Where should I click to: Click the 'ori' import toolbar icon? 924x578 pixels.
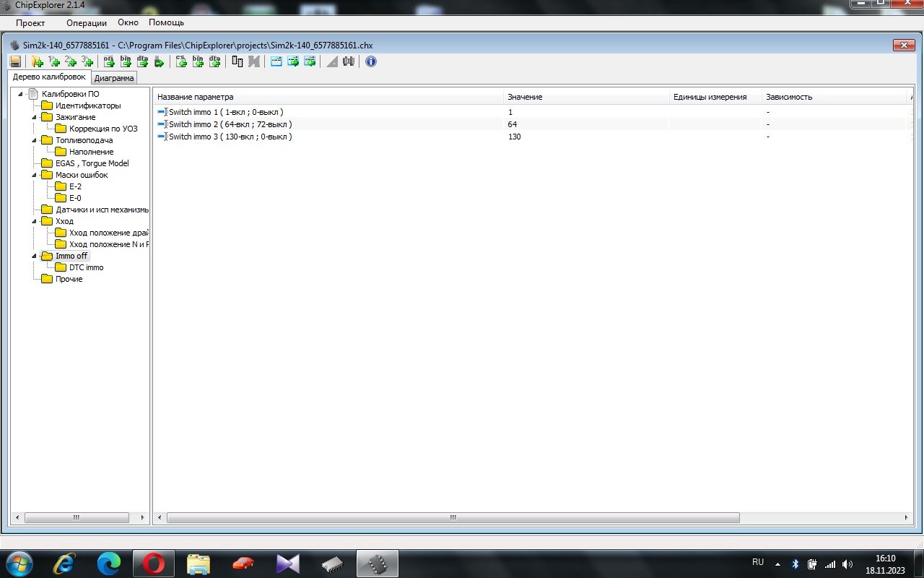(109, 61)
